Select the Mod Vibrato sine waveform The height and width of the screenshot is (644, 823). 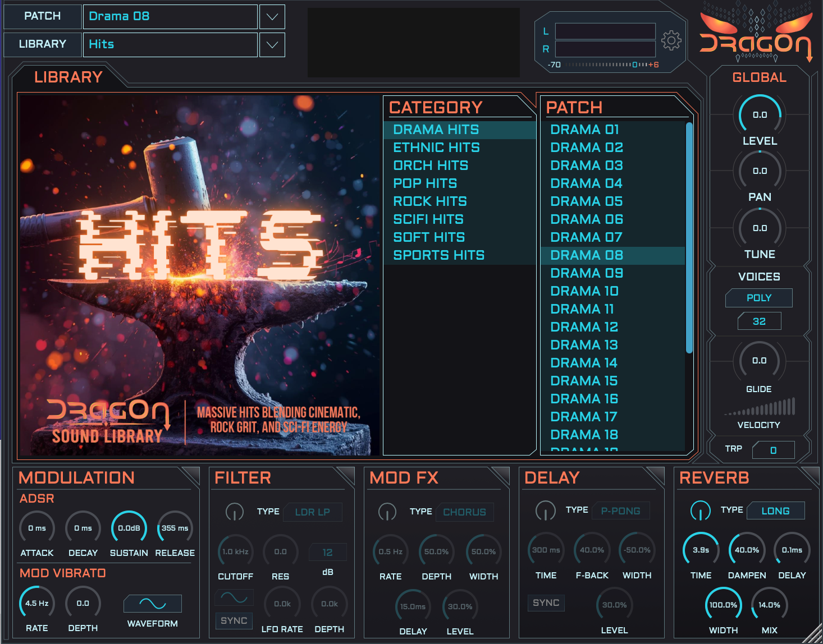[x=153, y=604]
